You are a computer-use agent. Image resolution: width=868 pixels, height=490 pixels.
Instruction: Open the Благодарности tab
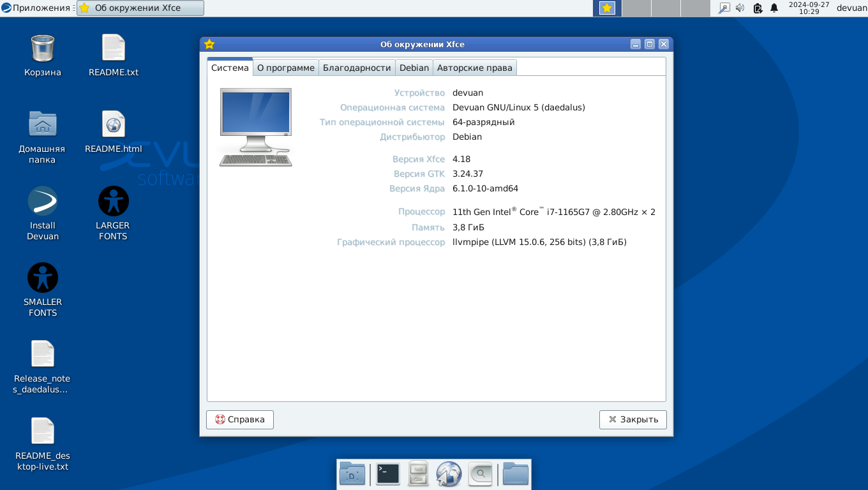coord(357,68)
